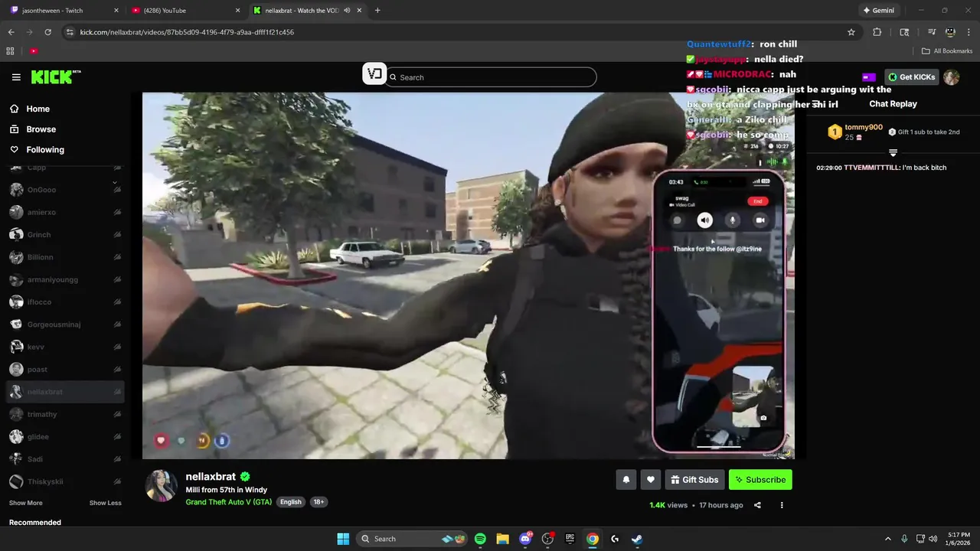Open a new browser tab

(377, 11)
